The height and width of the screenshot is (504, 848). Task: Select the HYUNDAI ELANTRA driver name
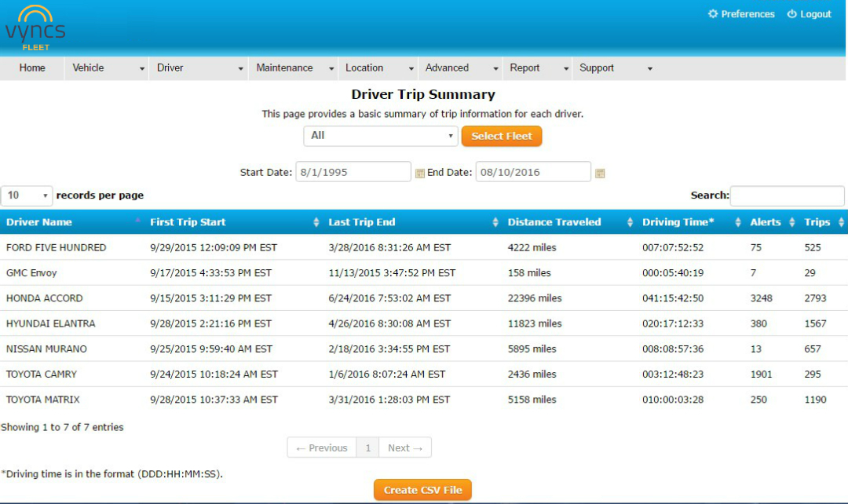(51, 324)
